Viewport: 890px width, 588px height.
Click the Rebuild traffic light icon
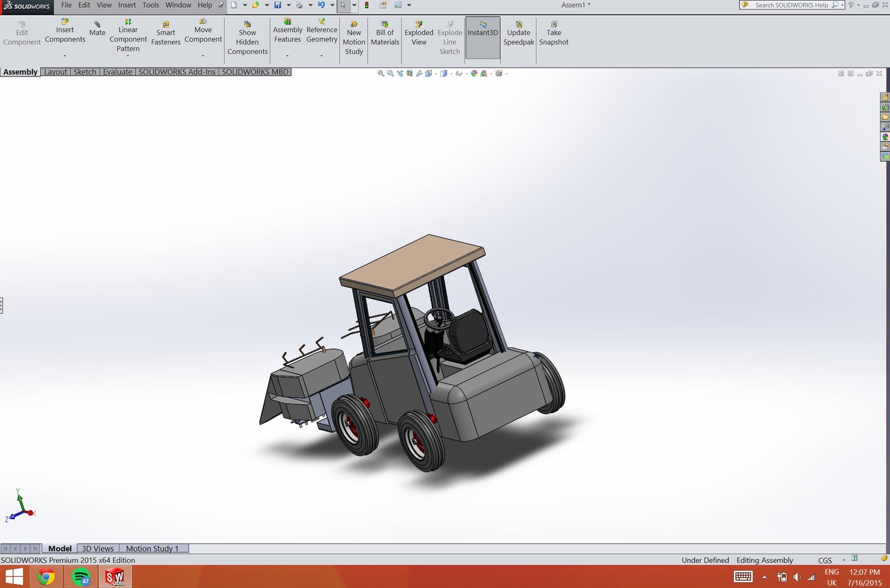pyautogui.click(x=367, y=5)
